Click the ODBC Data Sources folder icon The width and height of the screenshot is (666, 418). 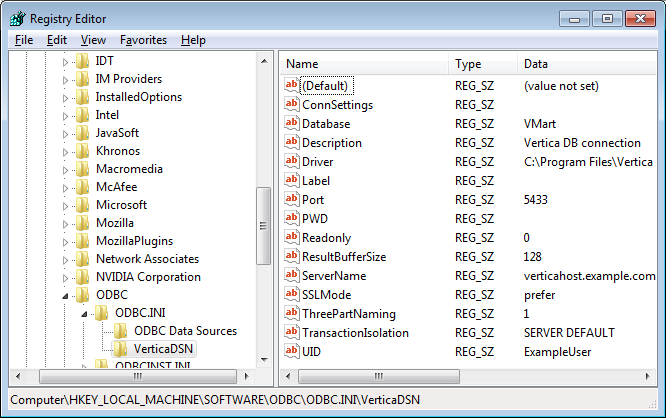click(x=120, y=331)
